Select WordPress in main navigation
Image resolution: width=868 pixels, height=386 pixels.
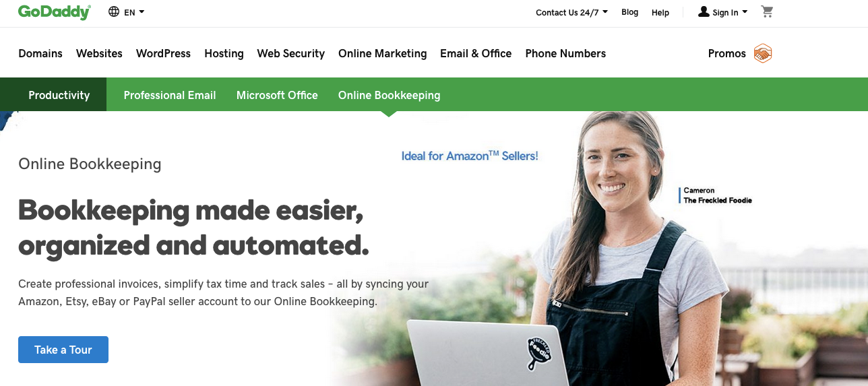click(163, 53)
